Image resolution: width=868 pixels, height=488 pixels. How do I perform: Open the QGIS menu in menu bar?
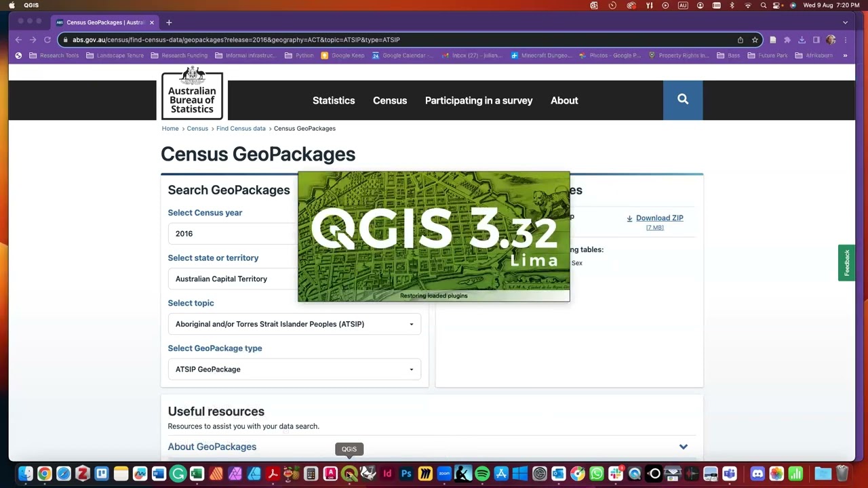coord(31,5)
